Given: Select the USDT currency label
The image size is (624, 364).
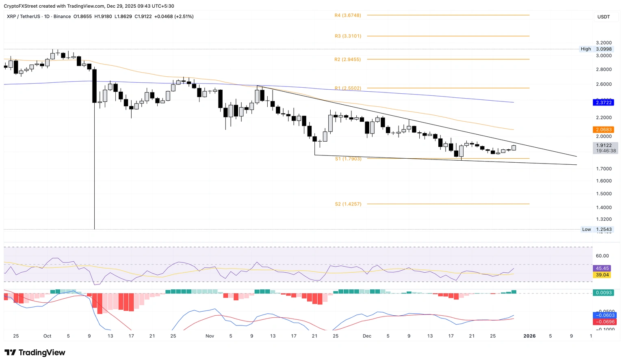Looking at the screenshot, I should click(x=604, y=17).
